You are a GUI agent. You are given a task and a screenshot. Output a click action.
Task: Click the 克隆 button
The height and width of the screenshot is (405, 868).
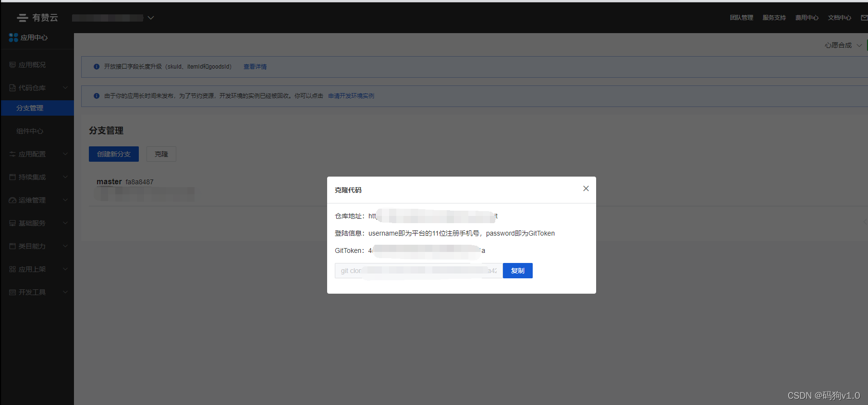[161, 154]
